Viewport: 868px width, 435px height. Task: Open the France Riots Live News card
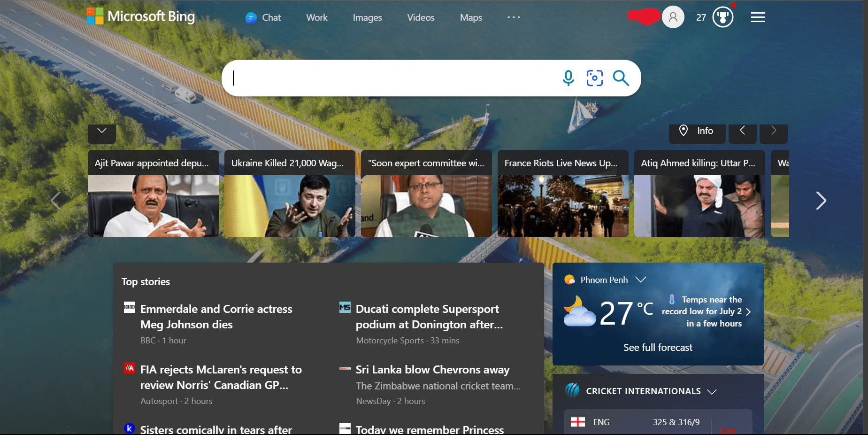[563, 194]
